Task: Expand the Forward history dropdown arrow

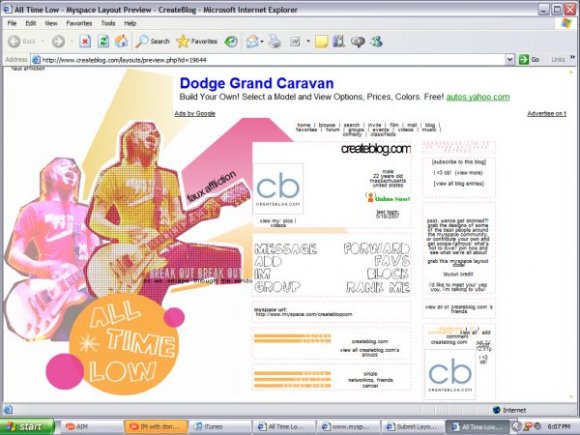Action: click(71, 41)
